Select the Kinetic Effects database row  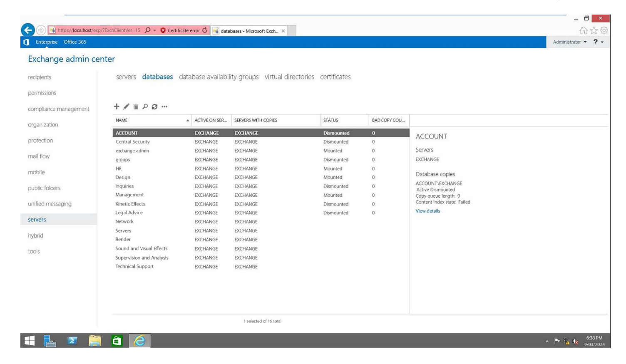click(130, 204)
